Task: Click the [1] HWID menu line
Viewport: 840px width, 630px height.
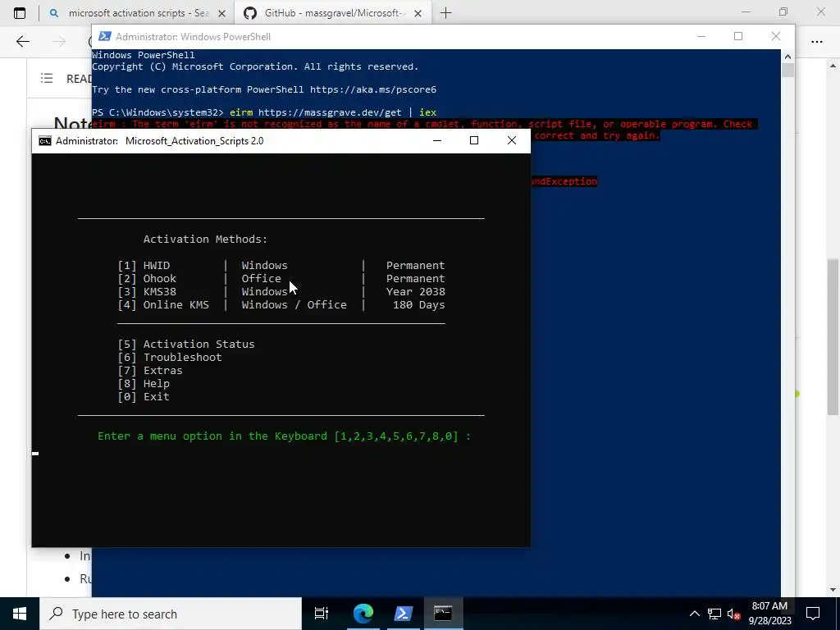Action: 281,265
